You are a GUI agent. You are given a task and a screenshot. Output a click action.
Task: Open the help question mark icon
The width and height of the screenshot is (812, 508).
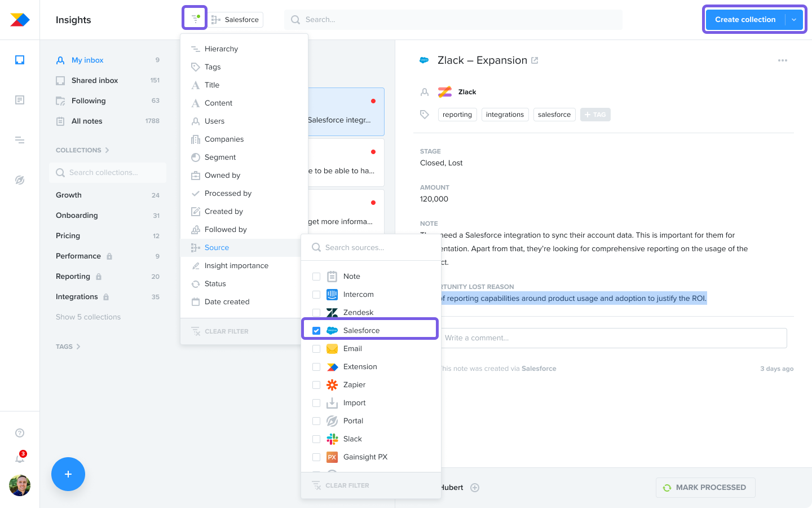point(20,433)
